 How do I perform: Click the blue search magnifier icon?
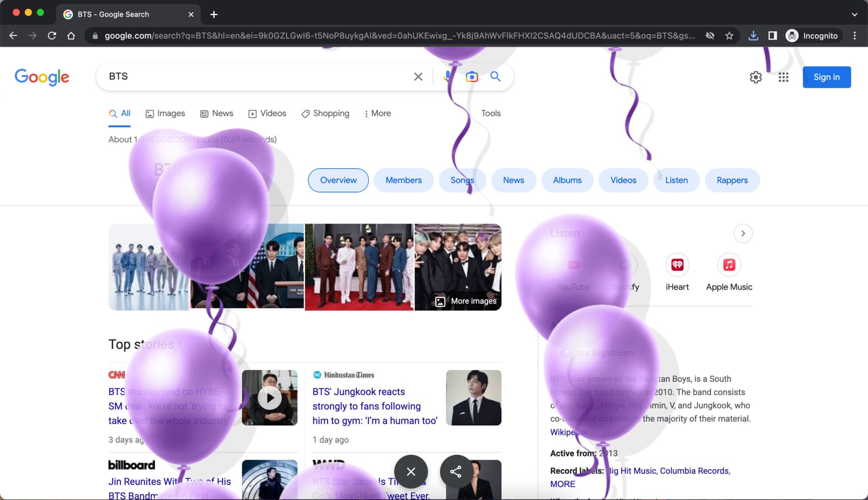click(495, 76)
